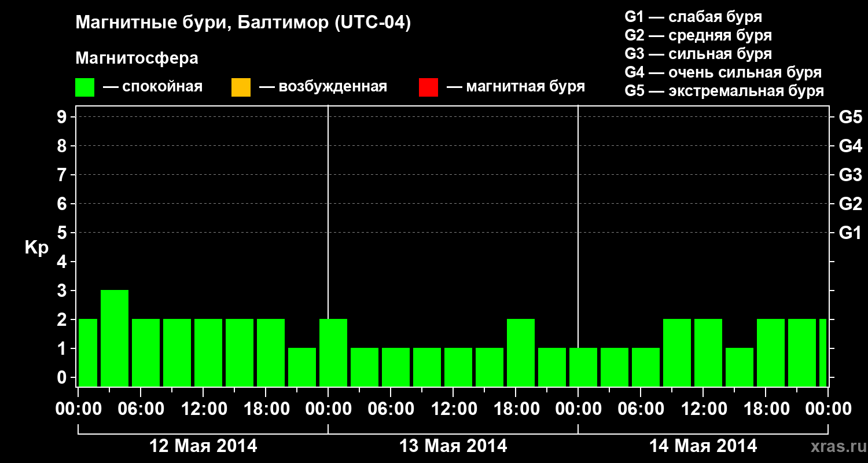
Task: Click the '06:00' time label under 12 Мая
Action: (x=141, y=409)
